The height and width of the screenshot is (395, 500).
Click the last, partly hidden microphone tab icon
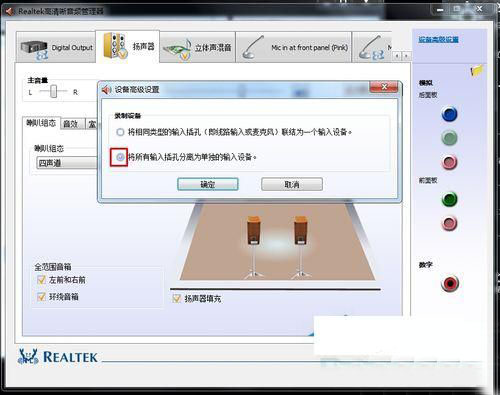(372, 48)
